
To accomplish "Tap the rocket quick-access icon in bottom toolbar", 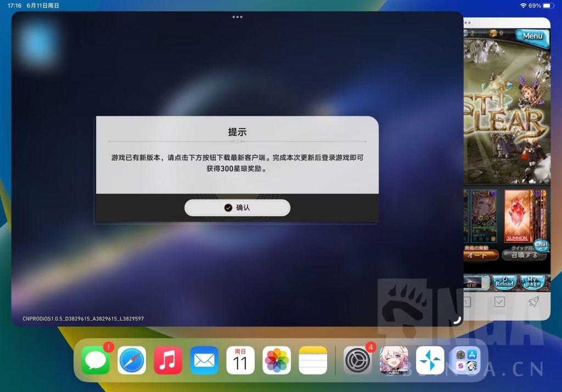I will click(533, 302).
